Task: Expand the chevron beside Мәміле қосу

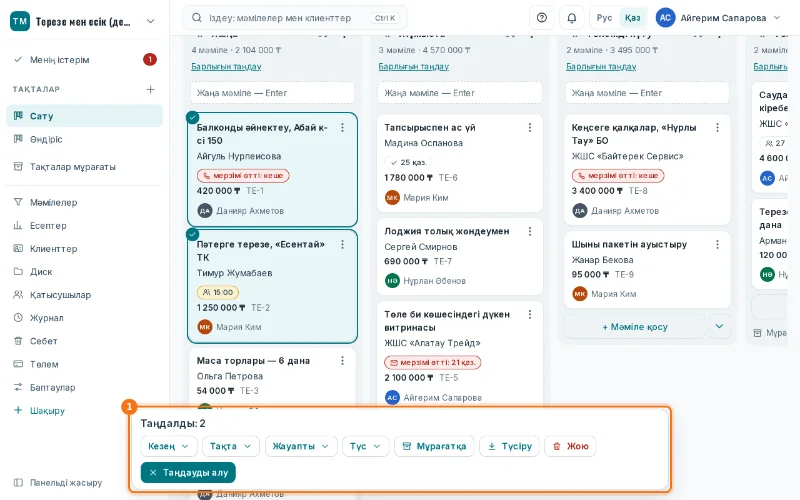Action: point(719,327)
